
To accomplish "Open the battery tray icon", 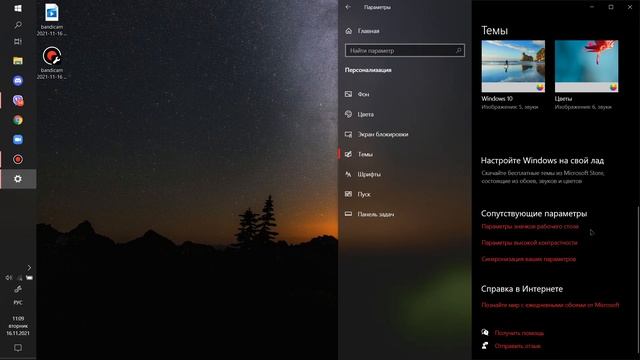I will coord(29,278).
